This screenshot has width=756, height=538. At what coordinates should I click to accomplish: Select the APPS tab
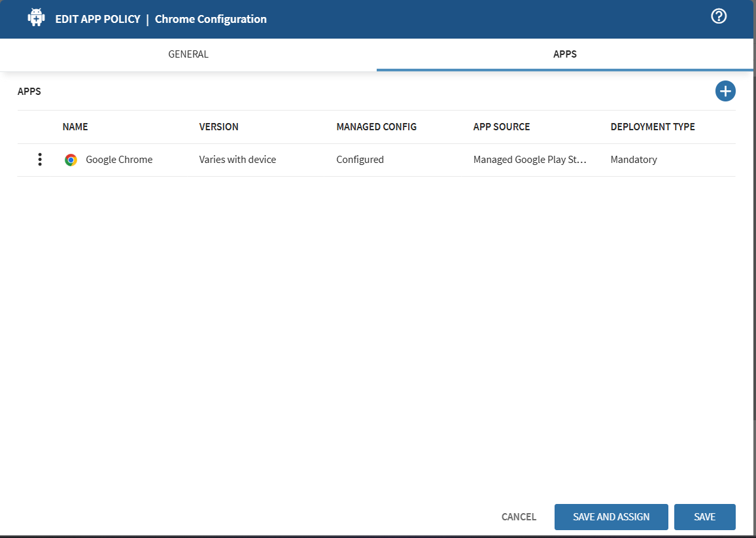tap(564, 54)
